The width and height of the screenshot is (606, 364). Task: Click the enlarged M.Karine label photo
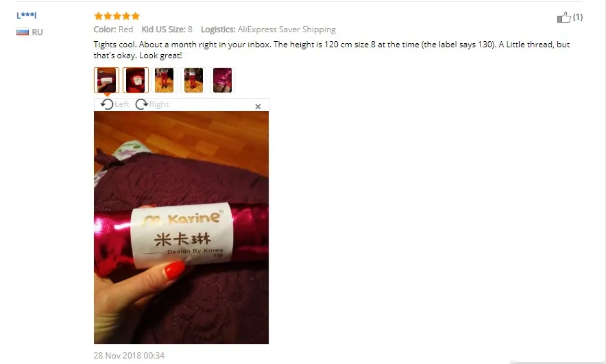coord(181,228)
